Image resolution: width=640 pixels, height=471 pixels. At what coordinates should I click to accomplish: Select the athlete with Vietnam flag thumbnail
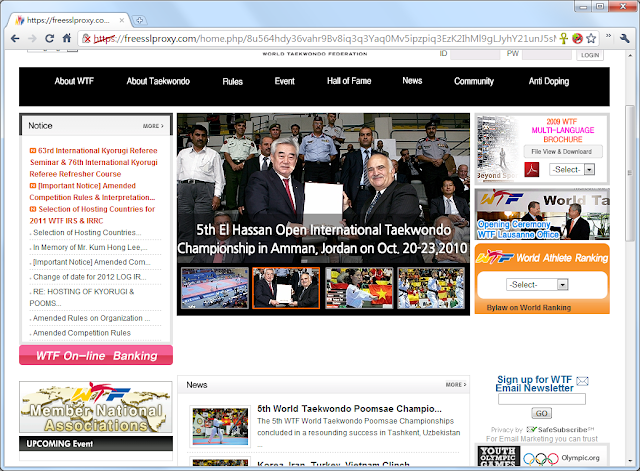[359, 288]
